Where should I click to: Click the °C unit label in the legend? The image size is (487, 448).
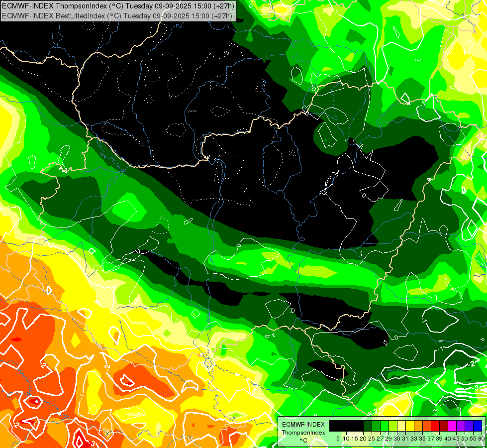click(x=304, y=441)
